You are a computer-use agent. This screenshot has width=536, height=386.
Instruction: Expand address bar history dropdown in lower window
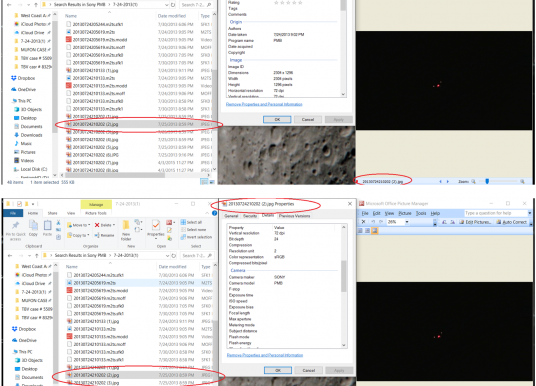tap(167, 255)
